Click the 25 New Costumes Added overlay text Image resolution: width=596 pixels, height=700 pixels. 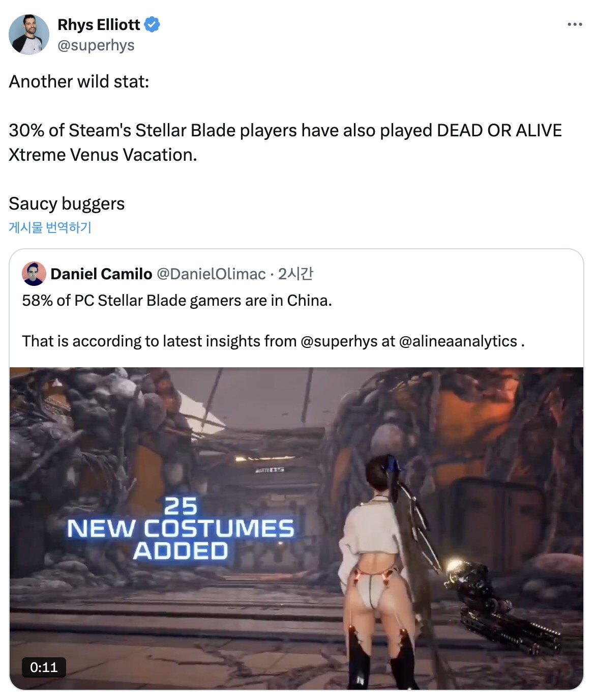pos(181,529)
